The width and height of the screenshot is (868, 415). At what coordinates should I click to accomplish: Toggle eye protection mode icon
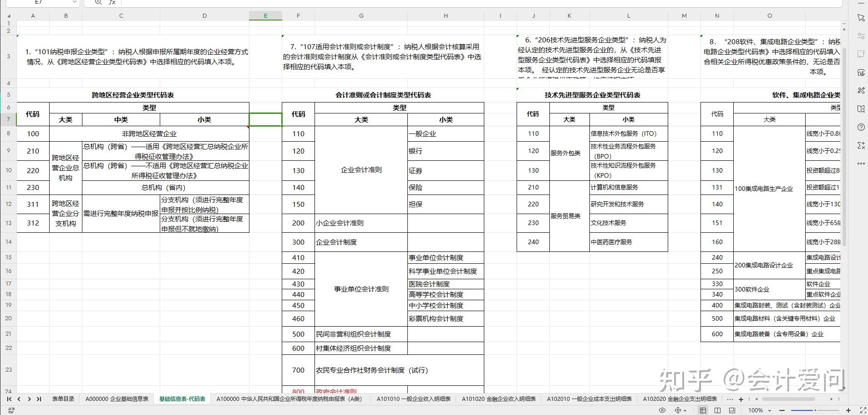click(662, 410)
